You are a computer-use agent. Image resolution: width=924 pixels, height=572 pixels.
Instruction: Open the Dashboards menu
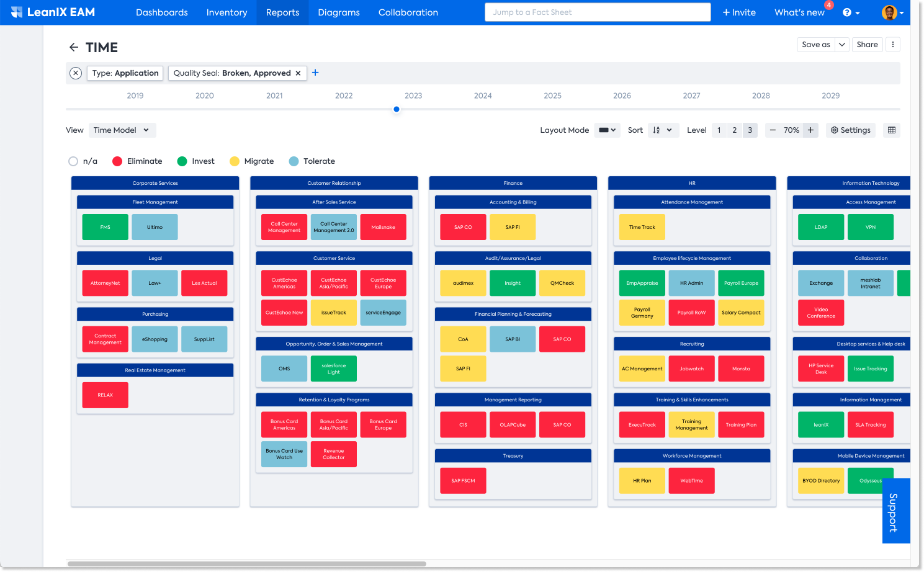162,12
